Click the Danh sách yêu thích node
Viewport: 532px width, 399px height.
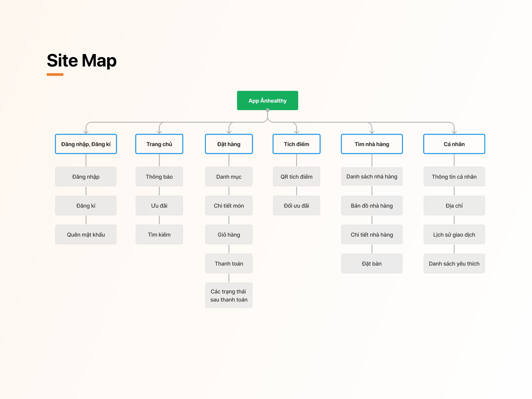454,263
